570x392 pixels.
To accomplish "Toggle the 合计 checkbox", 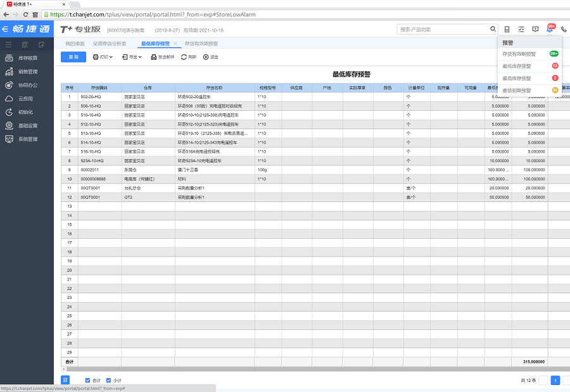I will [x=87, y=381].
